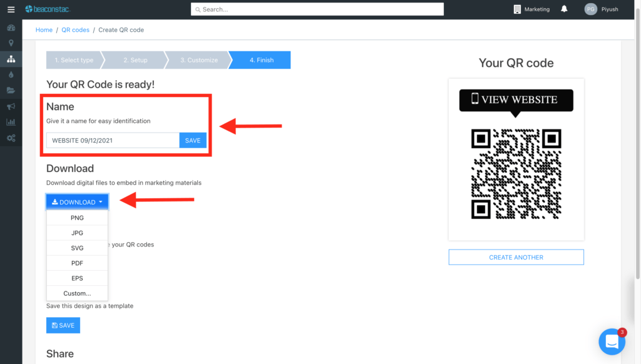Select the megaphone campaigns icon
The height and width of the screenshot is (364, 641).
pyautogui.click(x=11, y=106)
